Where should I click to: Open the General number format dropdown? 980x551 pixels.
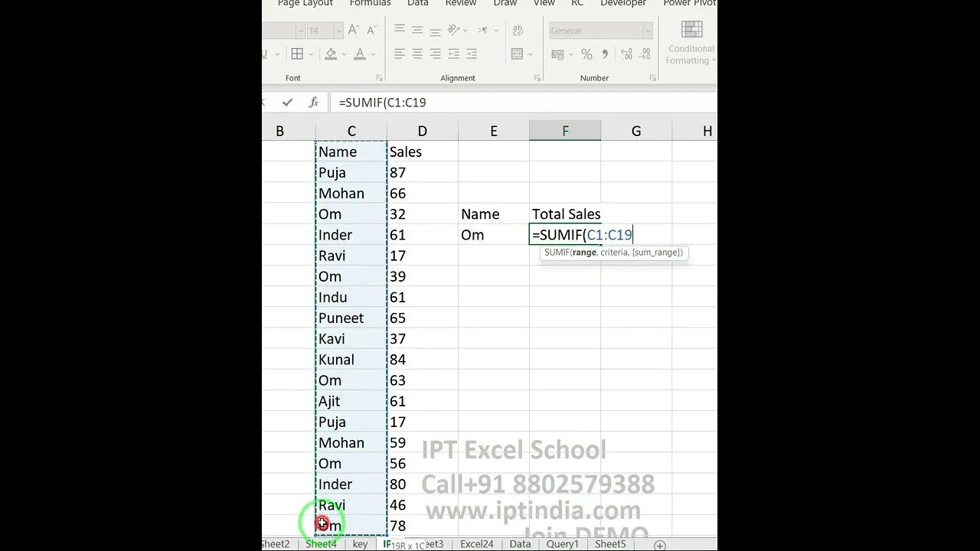(648, 31)
